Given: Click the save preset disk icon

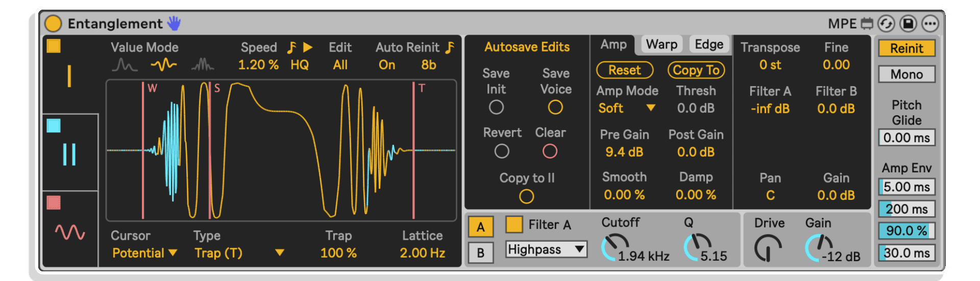Looking at the screenshot, I should 908,23.
